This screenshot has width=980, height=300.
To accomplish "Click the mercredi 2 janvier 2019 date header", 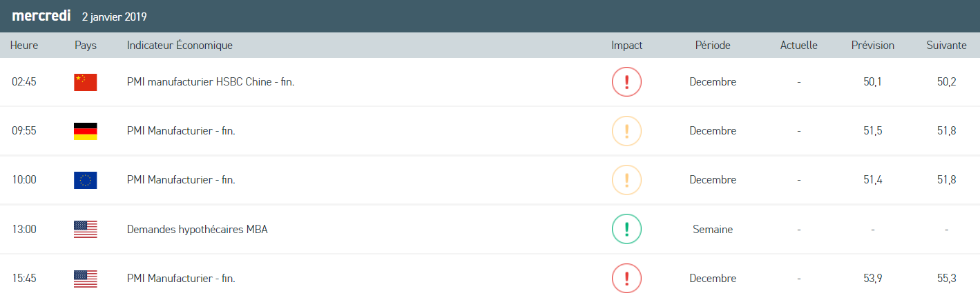I will [x=79, y=16].
